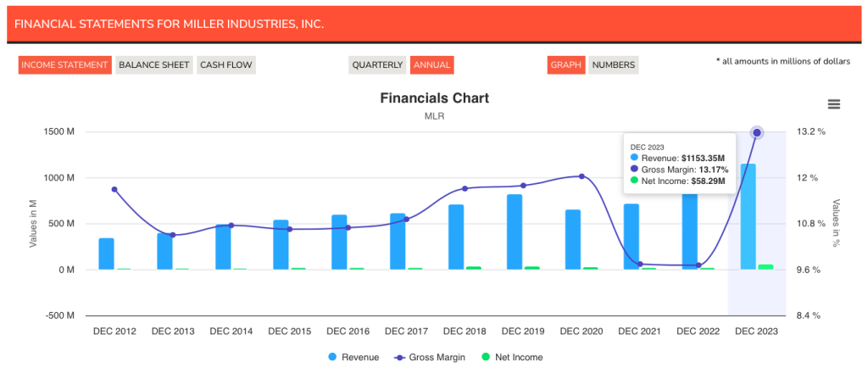The width and height of the screenshot is (868, 368).
Task: Click the 'DEC 2017' axis label
Action: [406, 332]
